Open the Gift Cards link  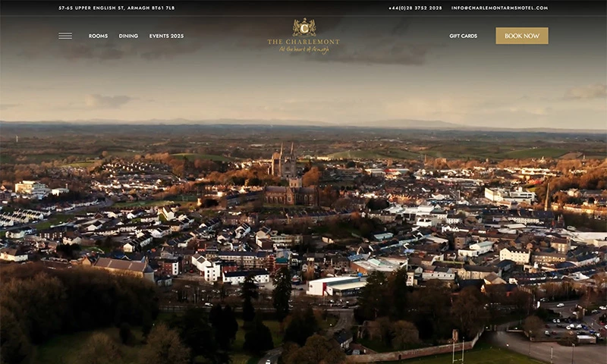463,36
